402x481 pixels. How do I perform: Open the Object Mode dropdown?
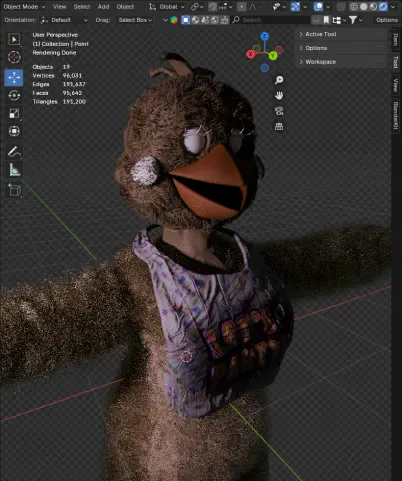24,7
